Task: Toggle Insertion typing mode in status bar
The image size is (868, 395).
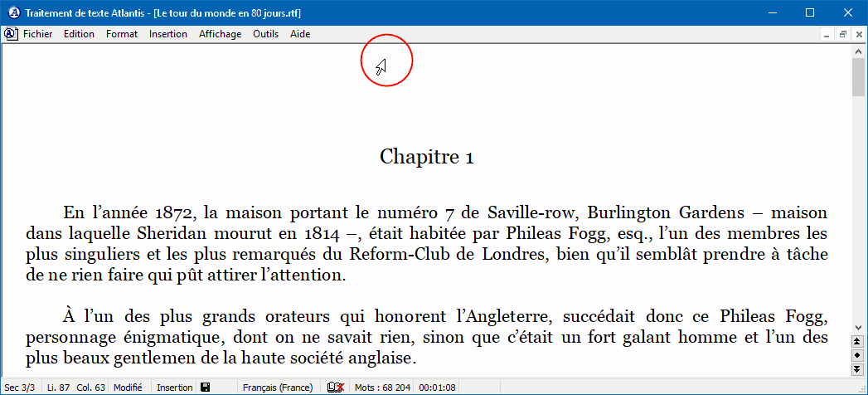Action: (x=175, y=388)
